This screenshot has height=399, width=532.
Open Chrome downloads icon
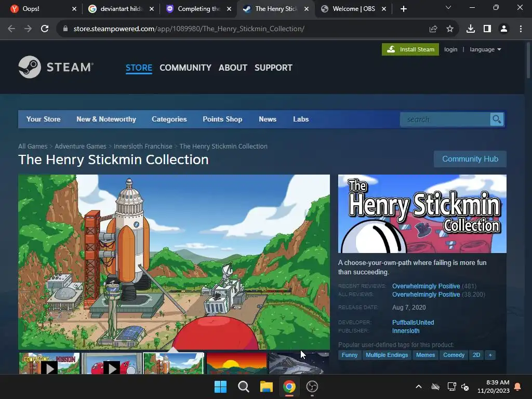[470, 29]
